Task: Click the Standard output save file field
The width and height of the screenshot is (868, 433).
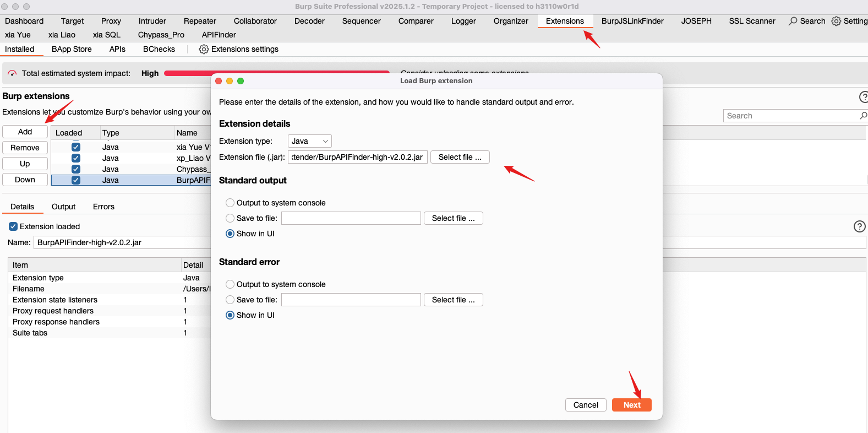Action: pos(351,218)
